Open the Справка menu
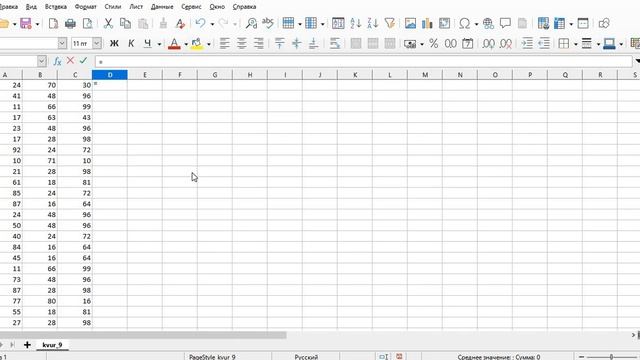 point(244,7)
